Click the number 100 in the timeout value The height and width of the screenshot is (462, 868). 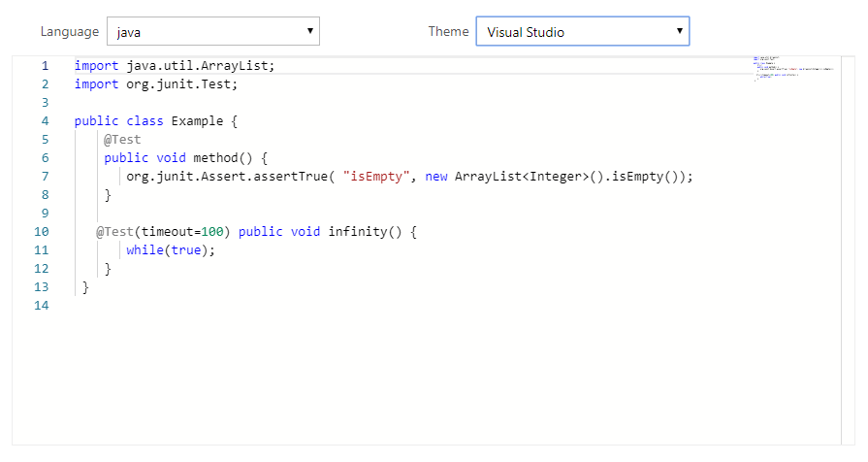[x=212, y=232]
